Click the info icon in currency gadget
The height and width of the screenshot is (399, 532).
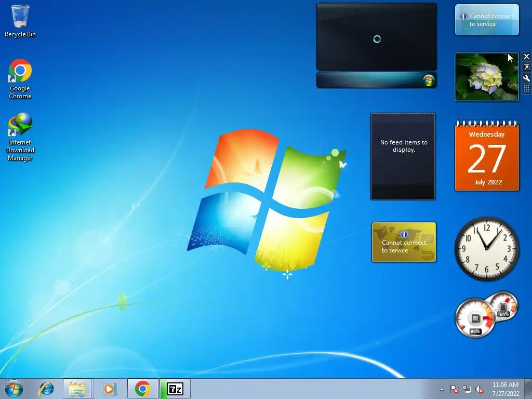(x=404, y=234)
